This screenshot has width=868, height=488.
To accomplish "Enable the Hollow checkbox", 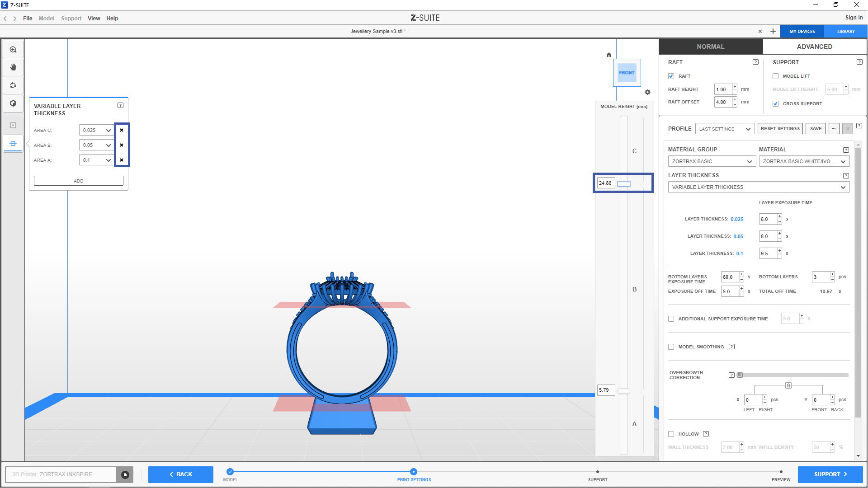I will (671, 434).
